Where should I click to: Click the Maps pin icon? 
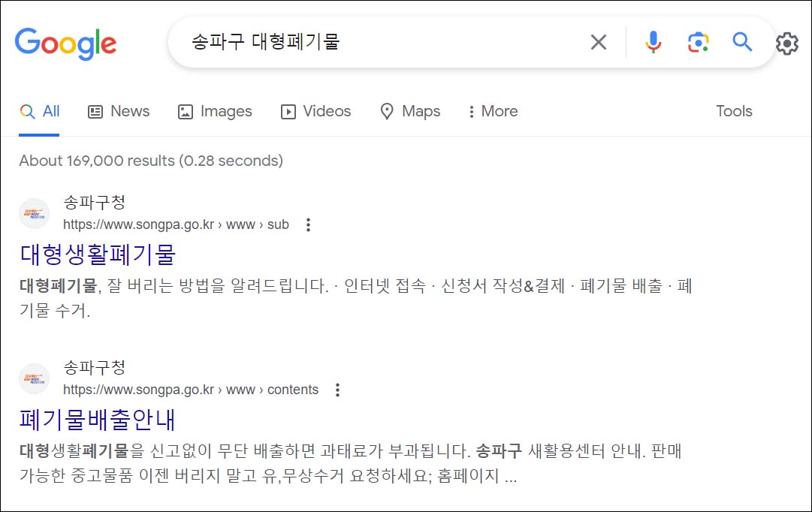(x=387, y=110)
